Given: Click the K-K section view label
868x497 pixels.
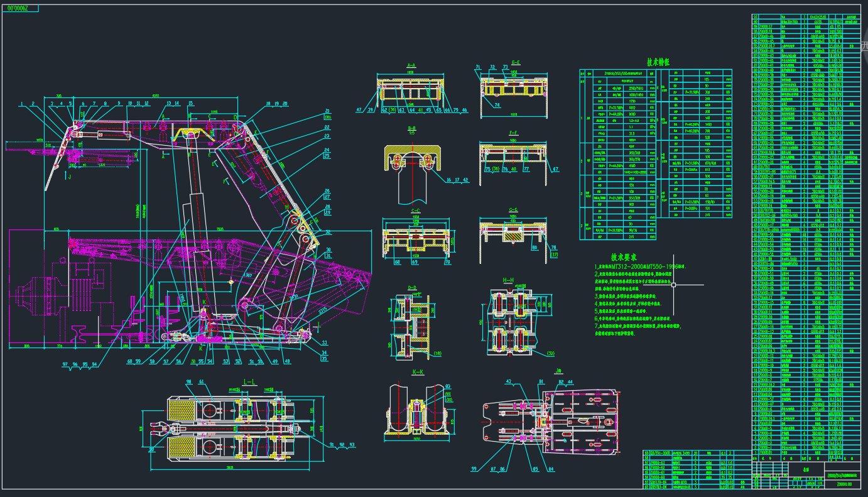Looking at the screenshot, I should (x=418, y=373).
